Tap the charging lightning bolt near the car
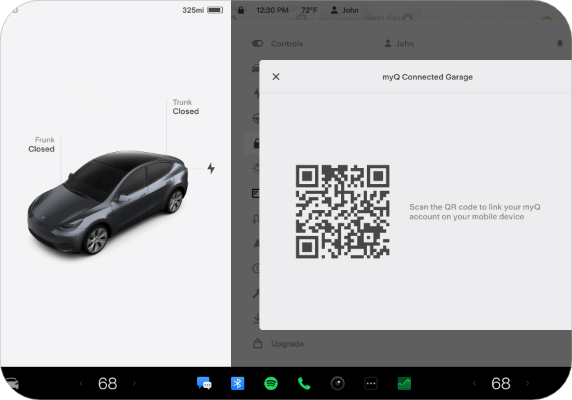Image resolution: width=572 pixels, height=400 pixels. point(211,168)
